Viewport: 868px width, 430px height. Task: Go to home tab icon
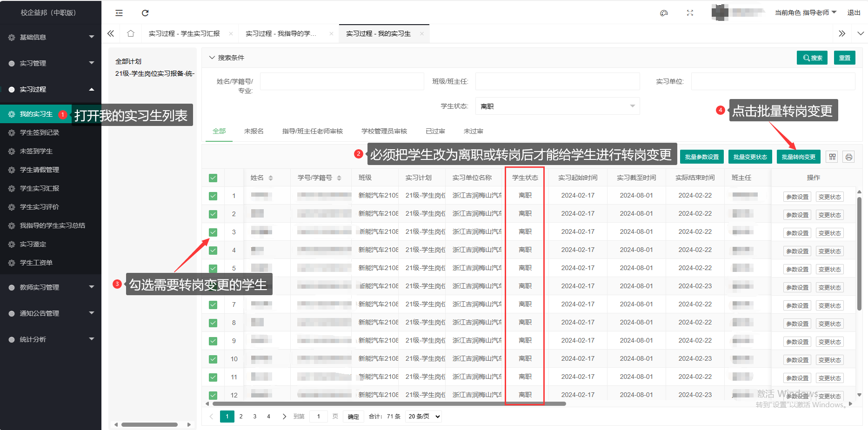tap(131, 33)
